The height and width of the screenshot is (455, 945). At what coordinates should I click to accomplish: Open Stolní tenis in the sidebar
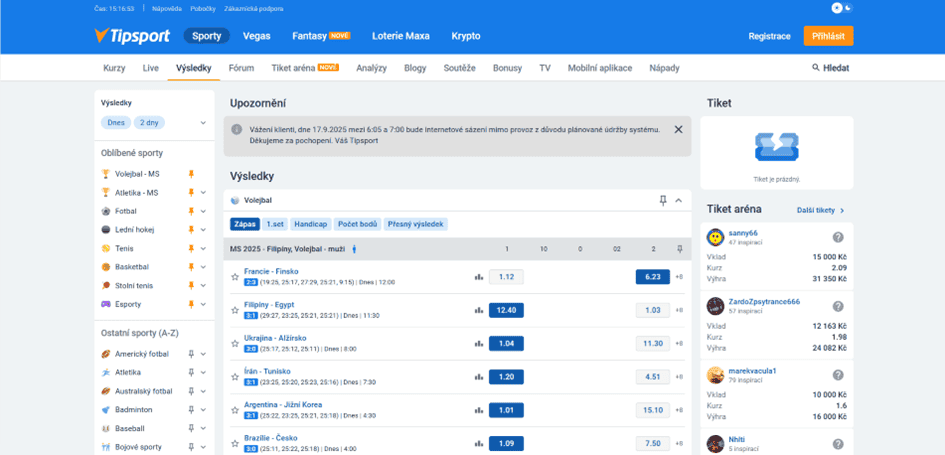tap(134, 286)
